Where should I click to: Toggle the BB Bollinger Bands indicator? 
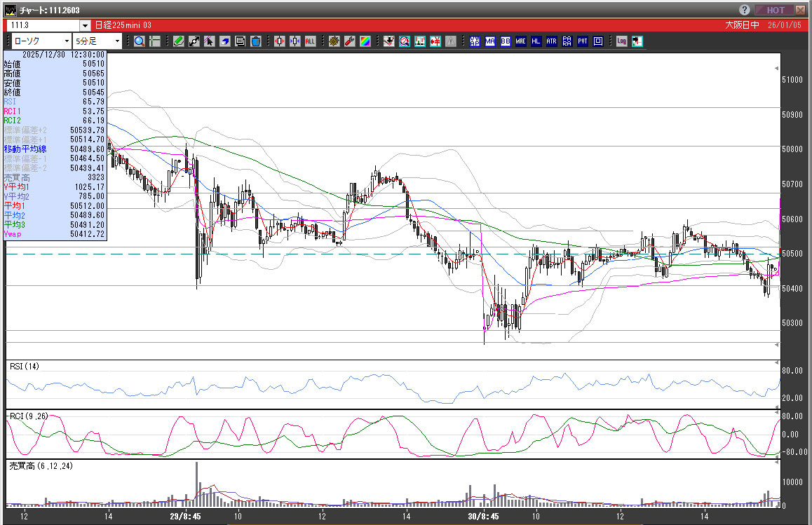tap(505, 41)
